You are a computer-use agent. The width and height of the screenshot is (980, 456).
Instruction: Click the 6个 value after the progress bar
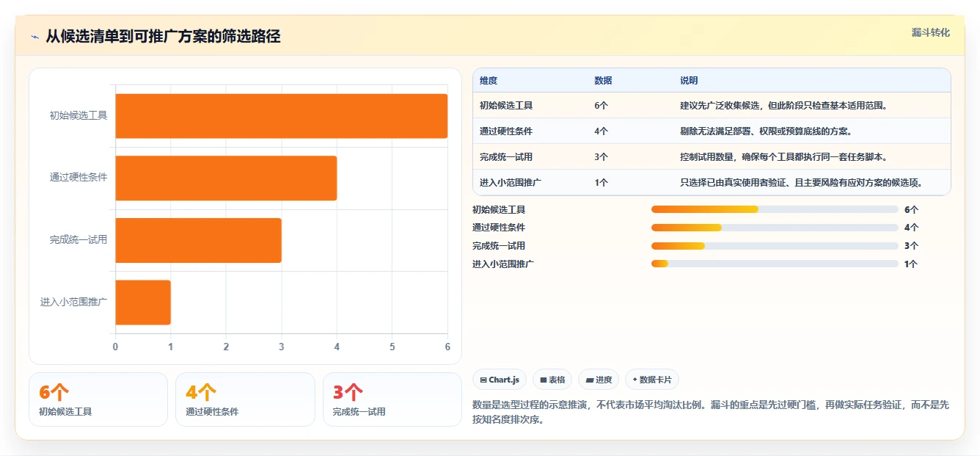(911, 209)
